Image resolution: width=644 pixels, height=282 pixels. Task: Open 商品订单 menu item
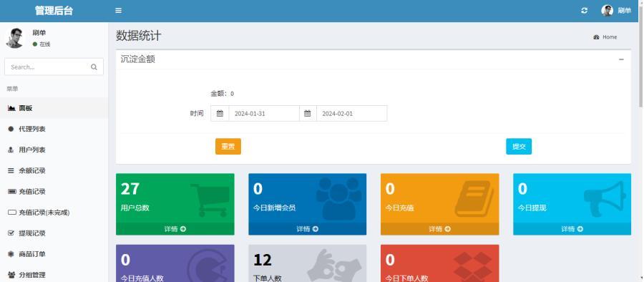(54, 254)
